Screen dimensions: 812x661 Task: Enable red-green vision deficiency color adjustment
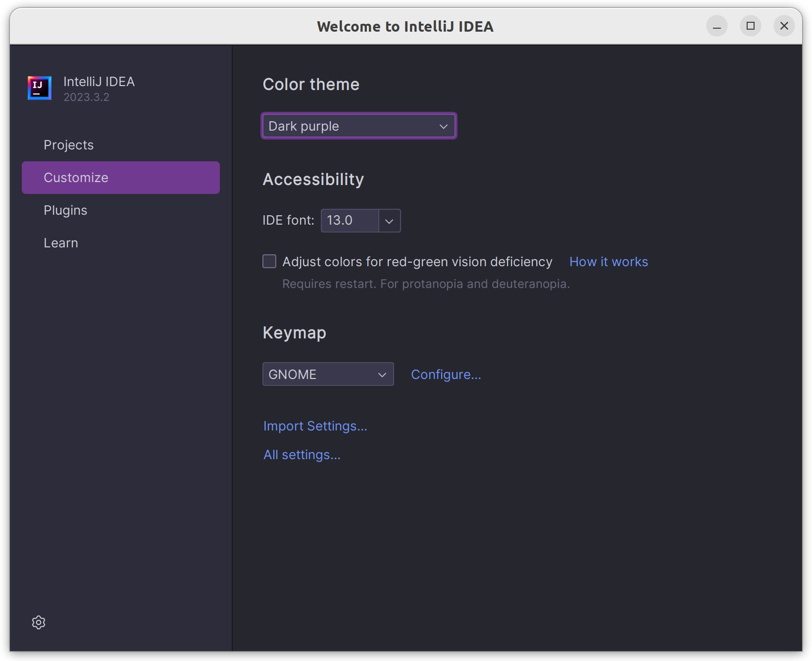(269, 261)
